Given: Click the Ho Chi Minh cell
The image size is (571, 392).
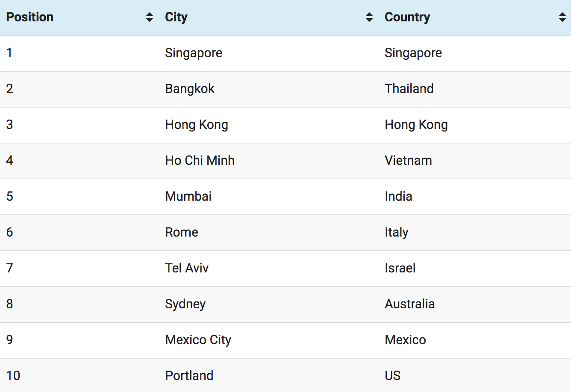Looking at the screenshot, I should [x=269, y=161].
